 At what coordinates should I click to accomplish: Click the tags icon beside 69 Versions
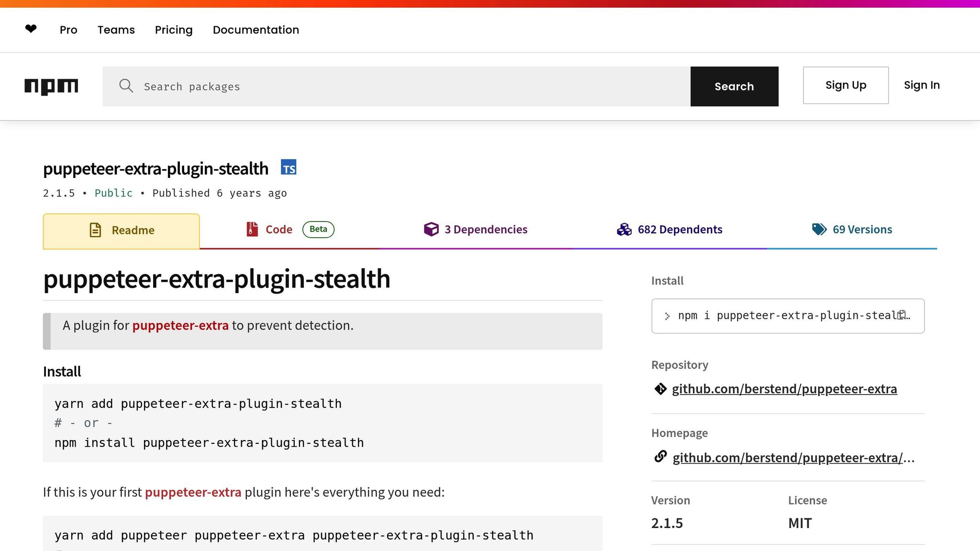coord(819,229)
